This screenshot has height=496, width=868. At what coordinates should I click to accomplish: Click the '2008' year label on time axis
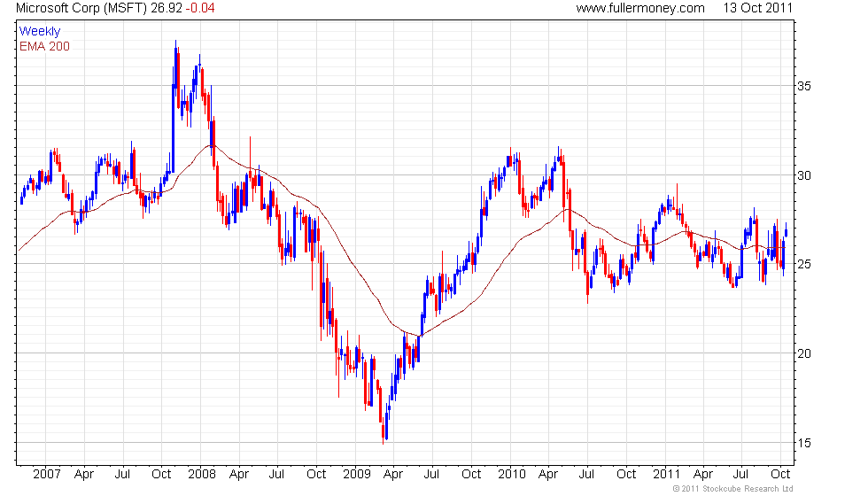pyautogui.click(x=202, y=475)
